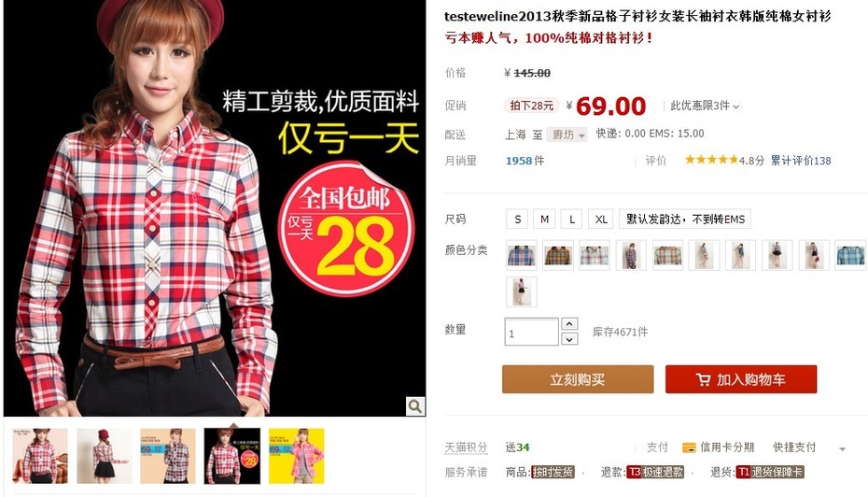This screenshot has height=497, width=868.
Task: Select the first blue plaid color swatch
Action: (x=522, y=255)
